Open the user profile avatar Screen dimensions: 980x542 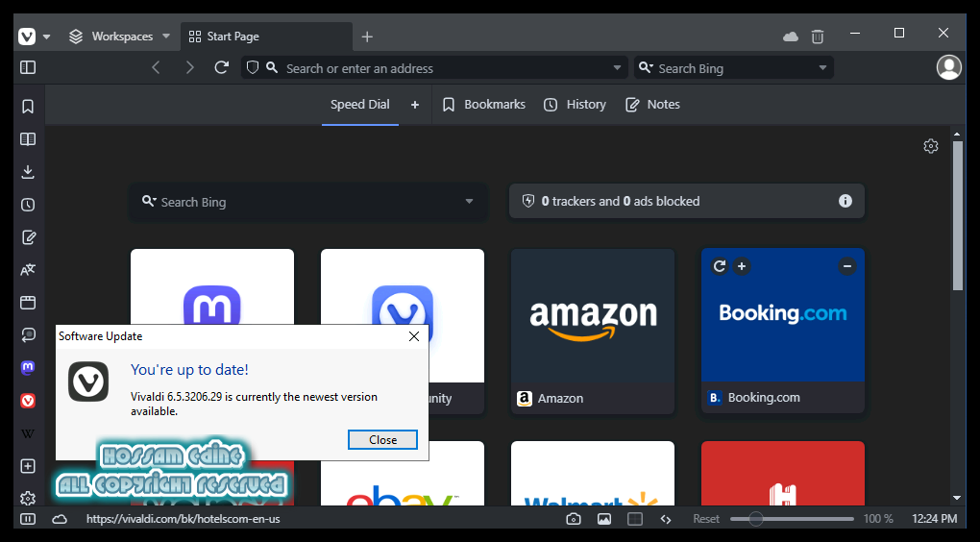click(948, 67)
